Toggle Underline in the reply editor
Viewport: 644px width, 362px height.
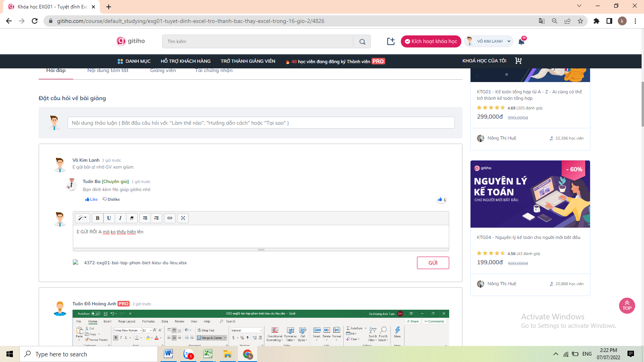click(x=109, y=218)
